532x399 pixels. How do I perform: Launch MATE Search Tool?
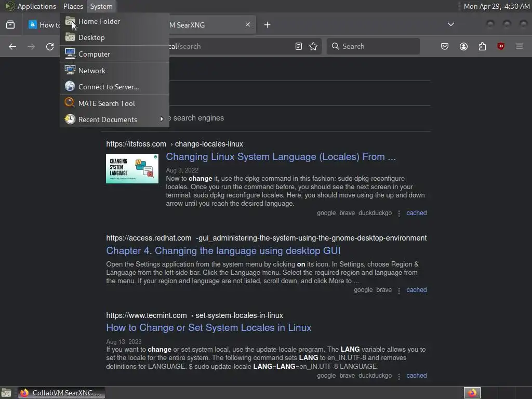(114, 103)
